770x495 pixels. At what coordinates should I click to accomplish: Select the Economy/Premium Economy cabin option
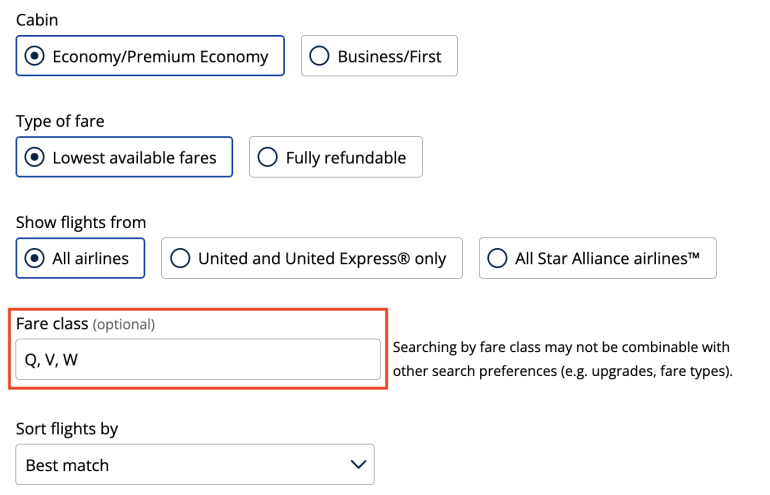pyautogui.click(x=150, y=56)
